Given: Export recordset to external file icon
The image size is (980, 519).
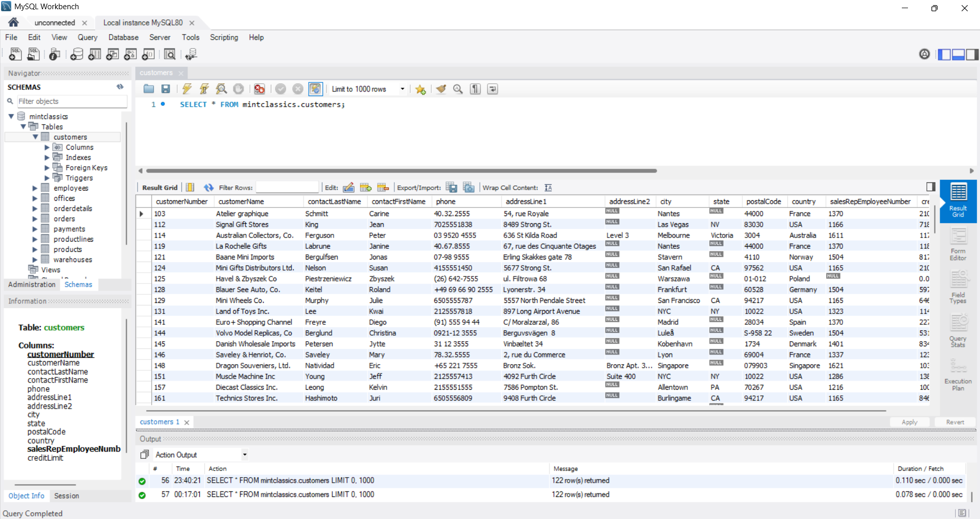Looking at the screenshot, I should point(451,187).
